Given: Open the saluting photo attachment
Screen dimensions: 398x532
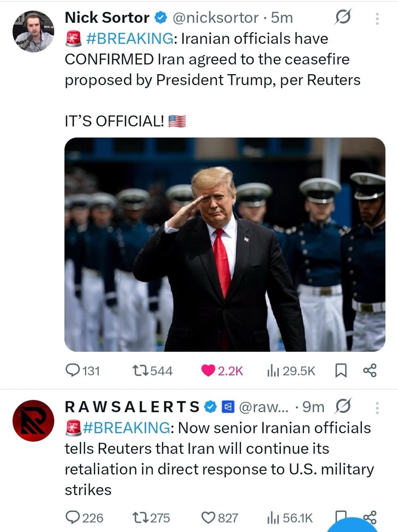Looking at the screenshot, I should coord(225,244).
